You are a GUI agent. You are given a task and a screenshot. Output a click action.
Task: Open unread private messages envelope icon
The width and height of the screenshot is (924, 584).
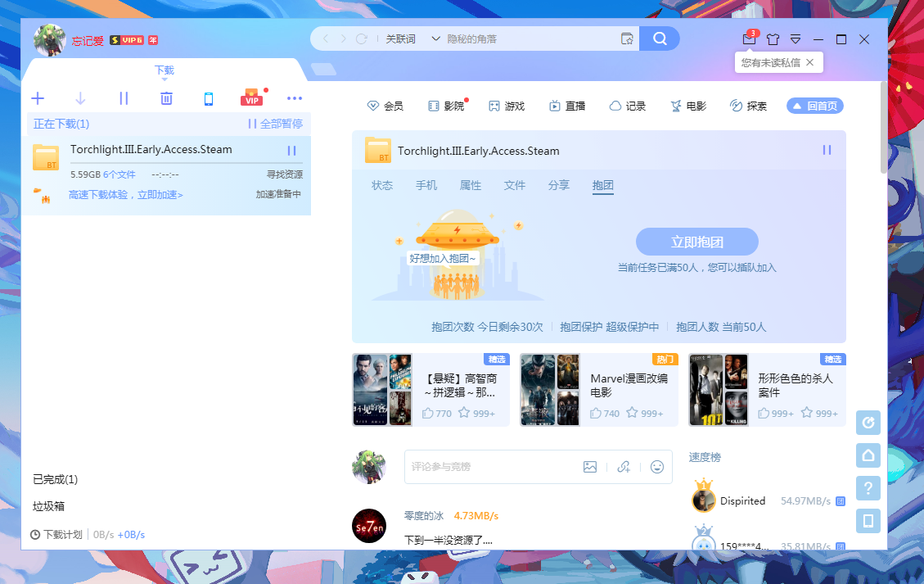click(x=748, y=38)
